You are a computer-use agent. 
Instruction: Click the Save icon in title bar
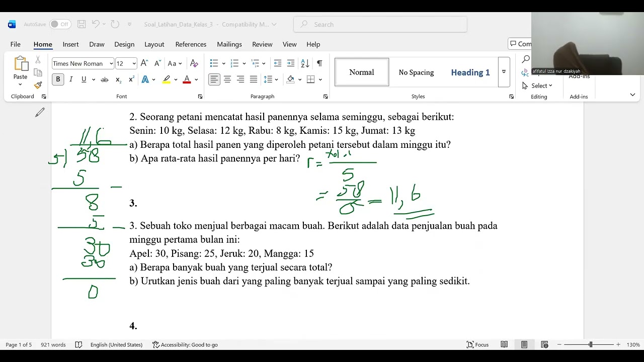[x=82, y=24]
